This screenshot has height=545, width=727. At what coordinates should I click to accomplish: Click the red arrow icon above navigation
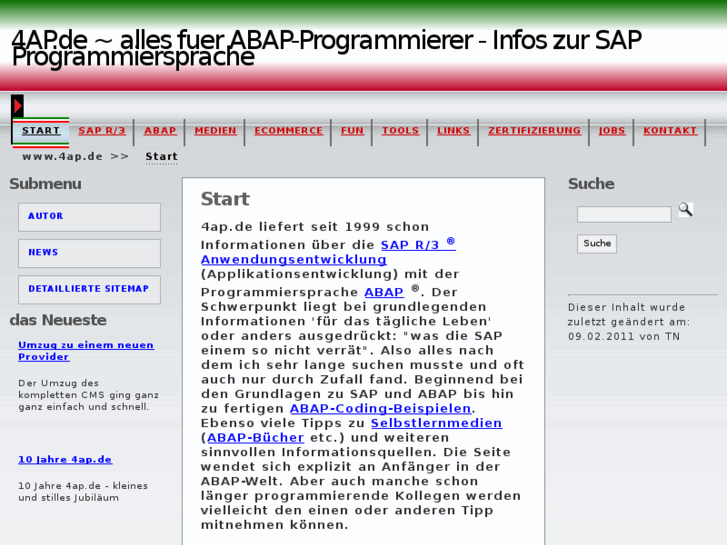18,106
